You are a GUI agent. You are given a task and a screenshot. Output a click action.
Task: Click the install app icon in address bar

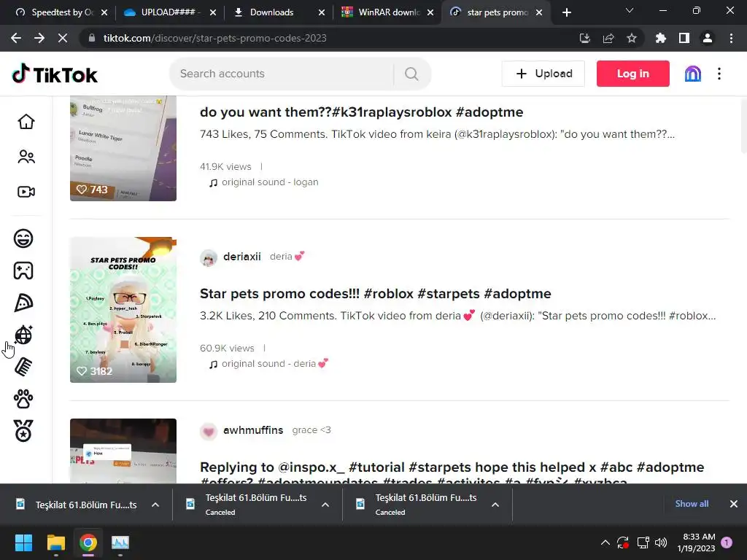[x=585, y=38]
